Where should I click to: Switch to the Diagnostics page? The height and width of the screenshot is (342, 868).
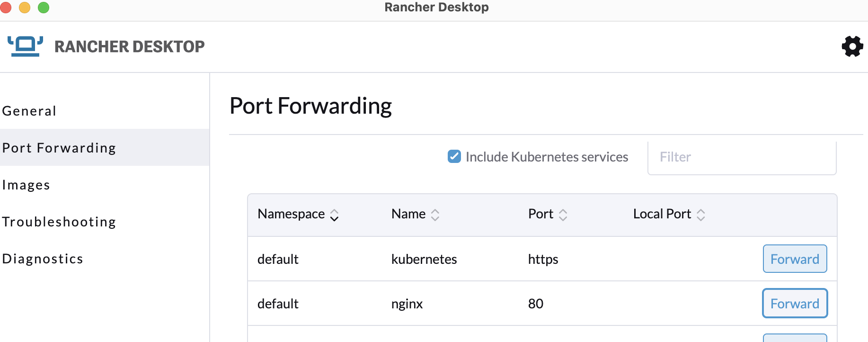click(x=105, y=258)
